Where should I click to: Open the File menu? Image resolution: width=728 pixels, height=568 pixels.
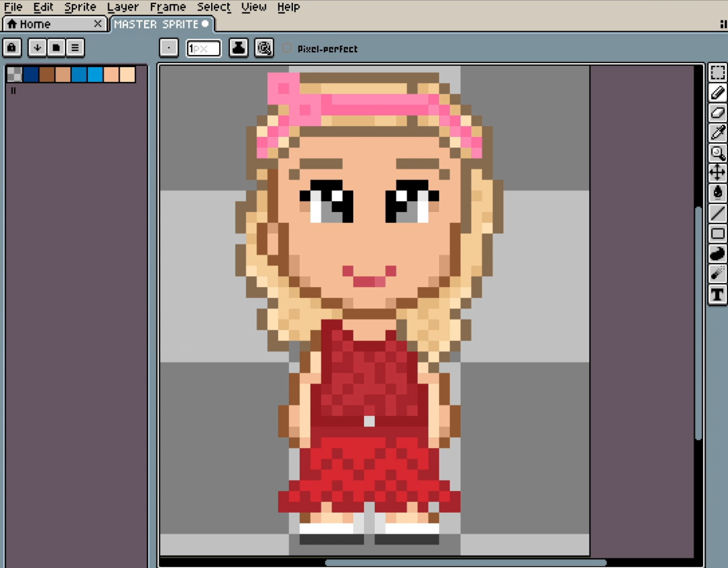click(13, 7)
